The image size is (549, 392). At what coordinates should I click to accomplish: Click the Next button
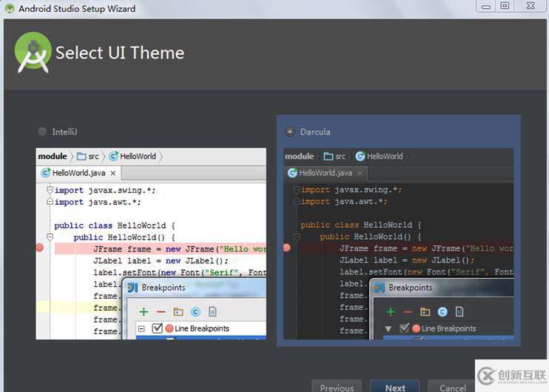[x=395, y=387]
